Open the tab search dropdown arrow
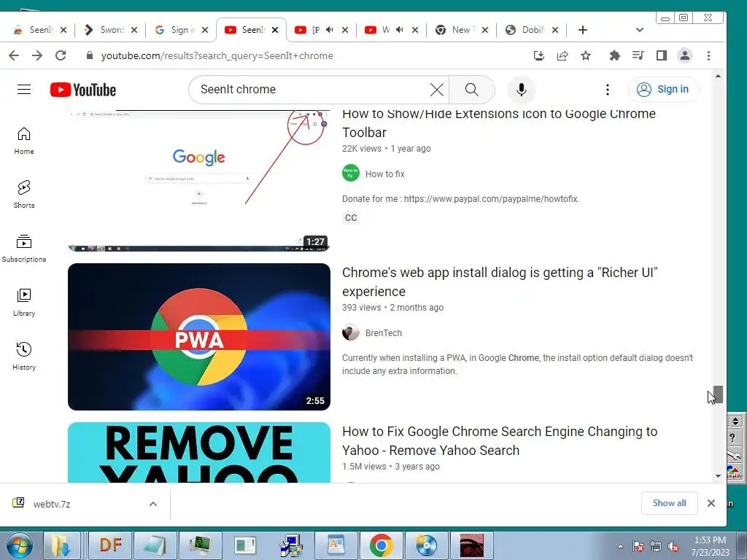This screenshot has width=747, height=560. pyautogui.click(x=639, y=30)
